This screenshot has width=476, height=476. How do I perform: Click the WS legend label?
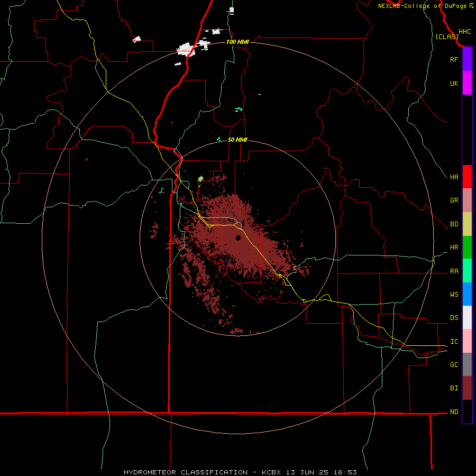click(454, 295)
